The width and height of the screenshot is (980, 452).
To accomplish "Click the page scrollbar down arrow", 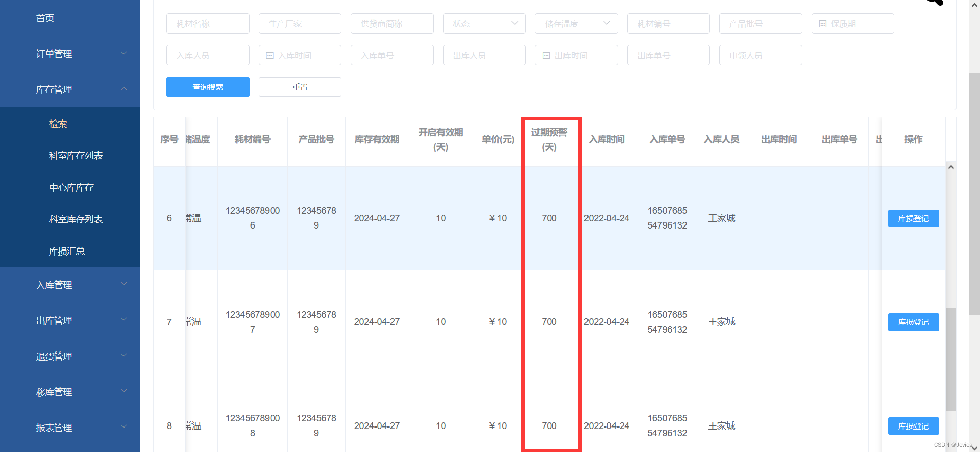I will pyautogui.click(x=974, y=447).
